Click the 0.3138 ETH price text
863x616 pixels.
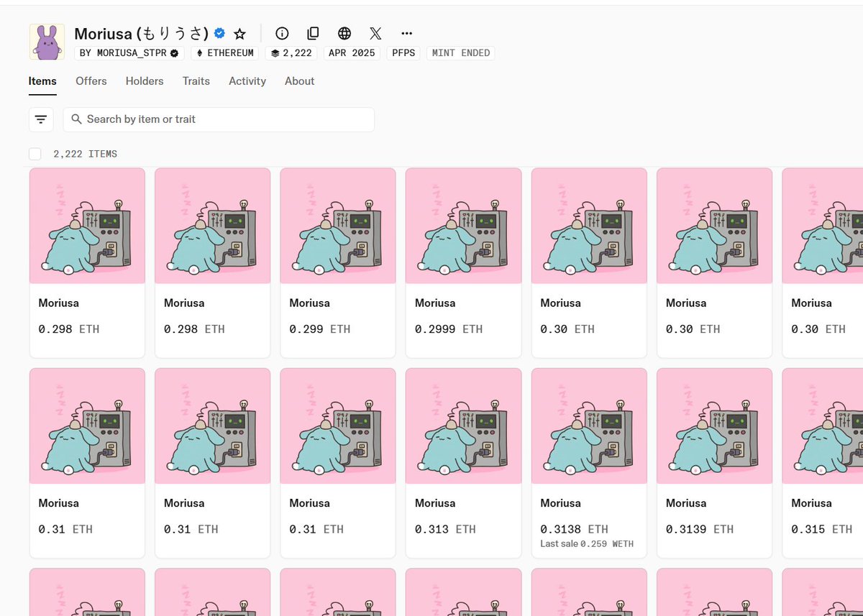[574, 529]
